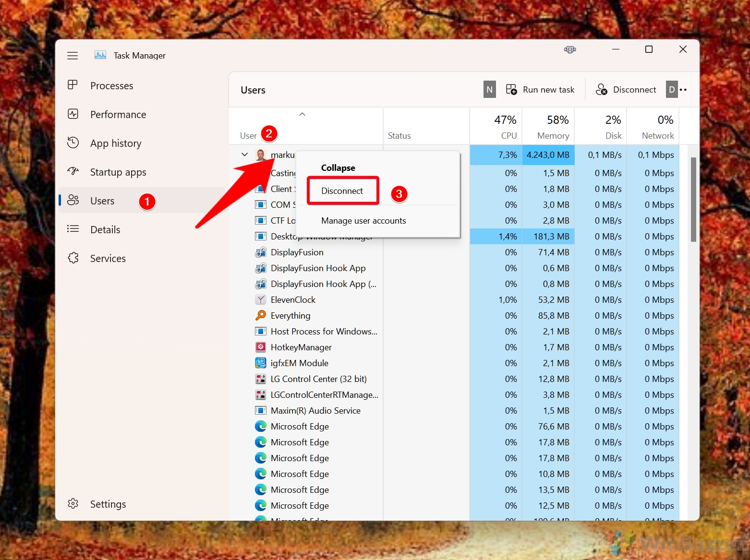
Task: Click the Users page heading
Action: [253, 90]
